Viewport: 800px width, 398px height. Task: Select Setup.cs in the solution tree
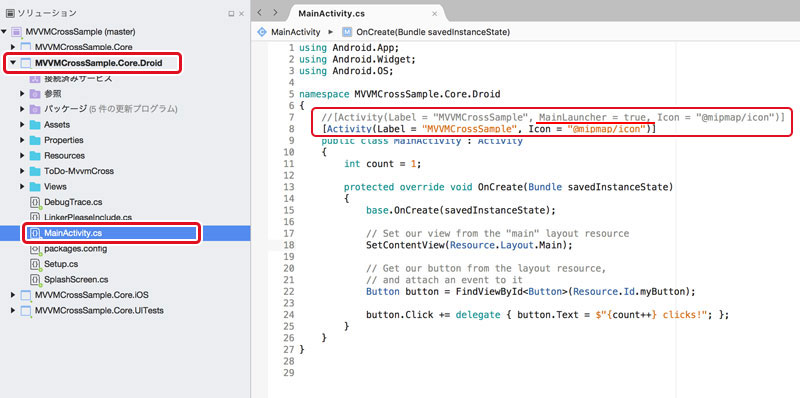(61, 264)
